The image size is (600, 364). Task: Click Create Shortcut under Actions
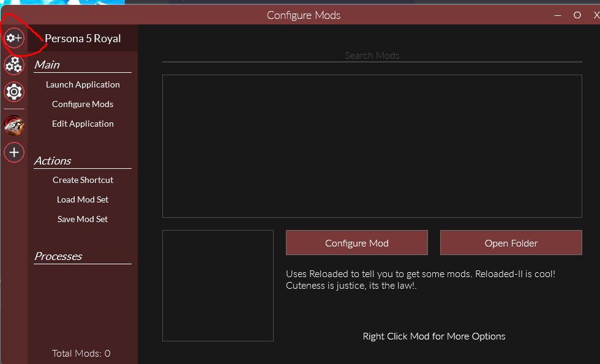83,180
